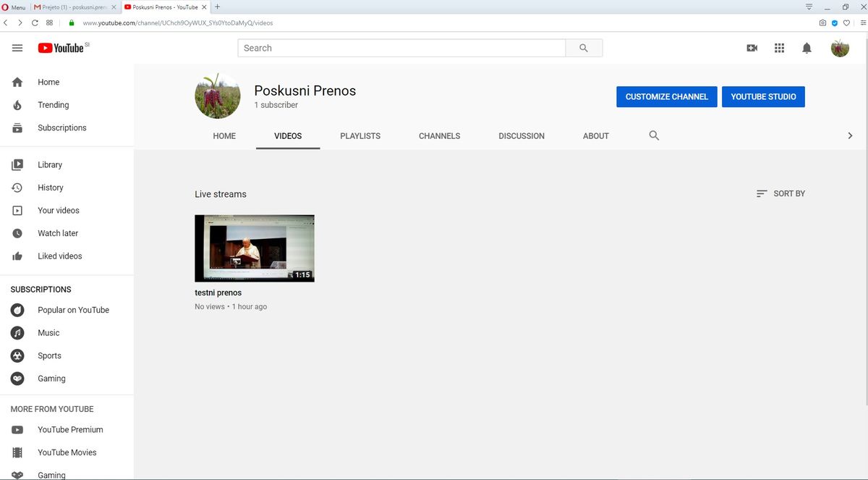Switch to the ABOUT tab

[595, 135]
